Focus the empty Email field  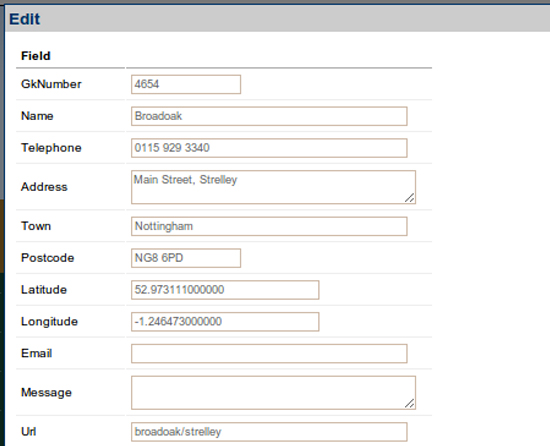click(x=269, y=353)
